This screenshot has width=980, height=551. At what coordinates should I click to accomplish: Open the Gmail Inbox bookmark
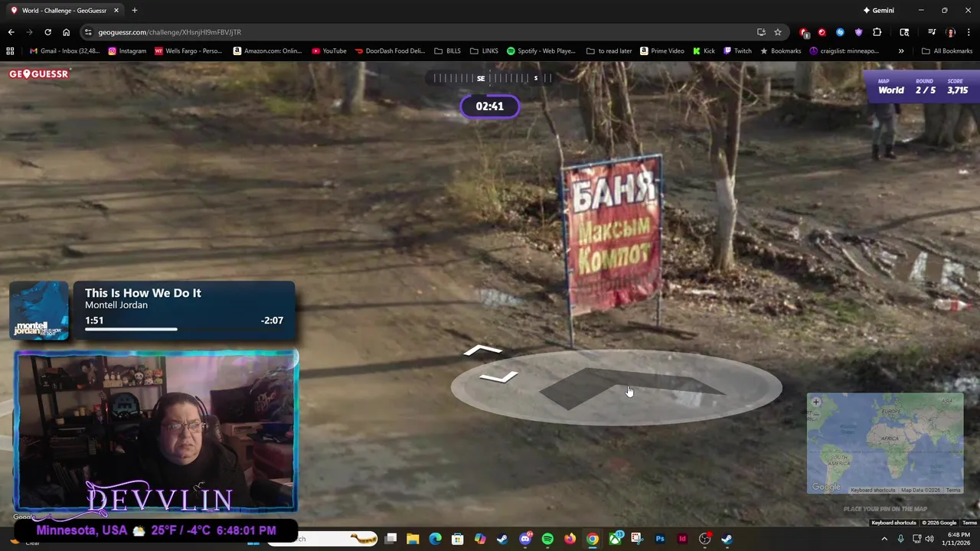click(x=65, y=51)
